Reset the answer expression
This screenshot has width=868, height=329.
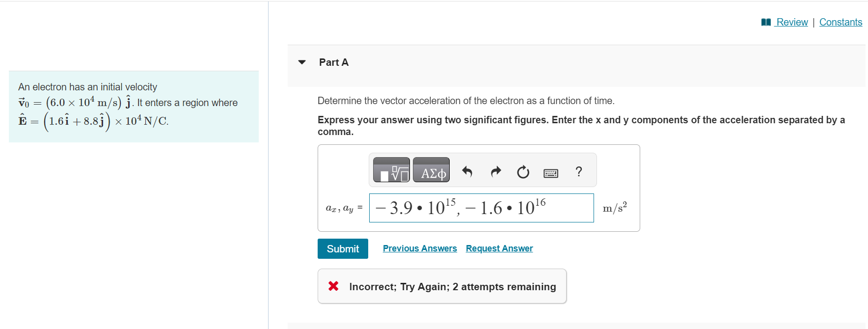pyautogui.click(x=522, y=171)
